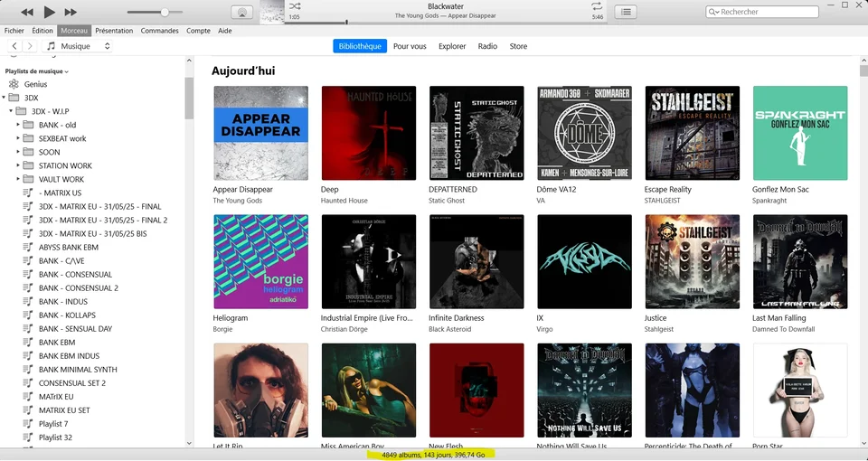
Task: Expand the SEXBEAT work folder
Action: coord(18,138)
